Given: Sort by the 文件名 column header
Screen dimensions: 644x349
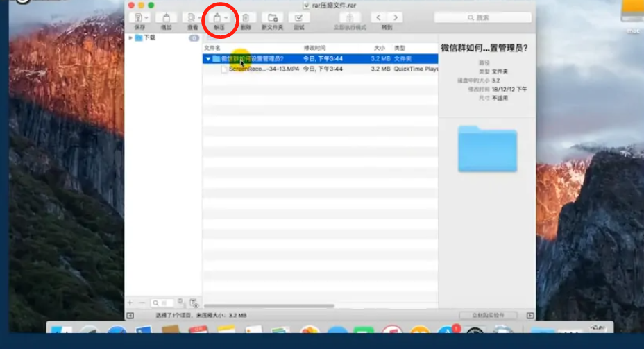Looking at the screenshot, I should (x=212, y=48).
